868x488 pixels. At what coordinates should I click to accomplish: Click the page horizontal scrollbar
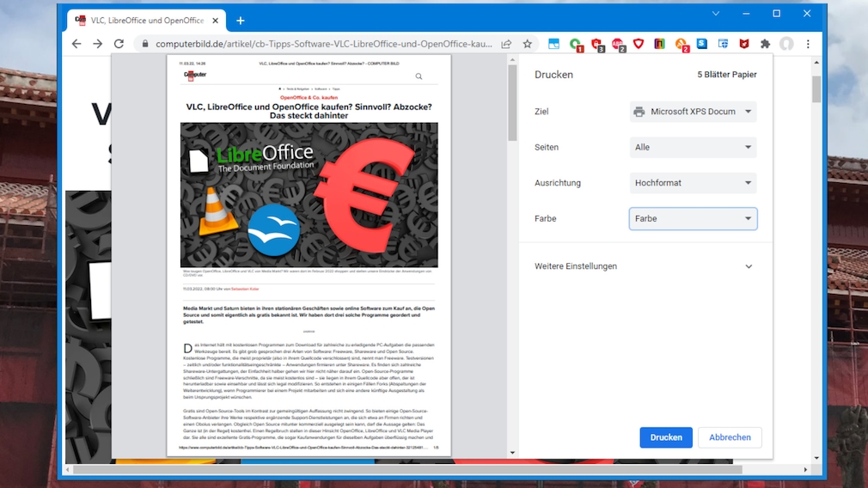pyautogui.click(x=406, y=470)
